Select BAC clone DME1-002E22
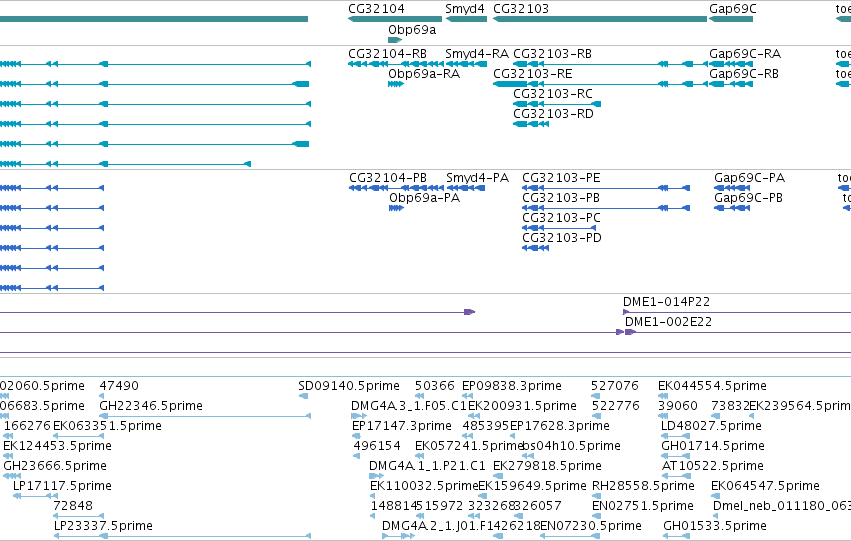Screen dimensions: 851x541 pyautogui.click(x=668, y=322)
